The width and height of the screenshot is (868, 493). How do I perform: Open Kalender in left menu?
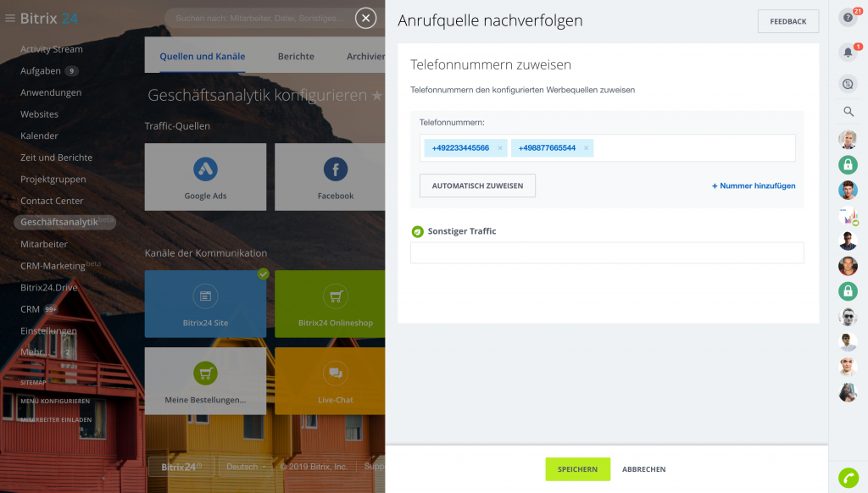click(39, 136)
